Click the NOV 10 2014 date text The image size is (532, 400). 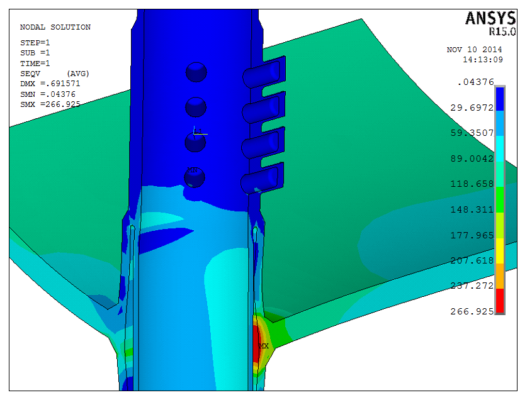[474, 50]
